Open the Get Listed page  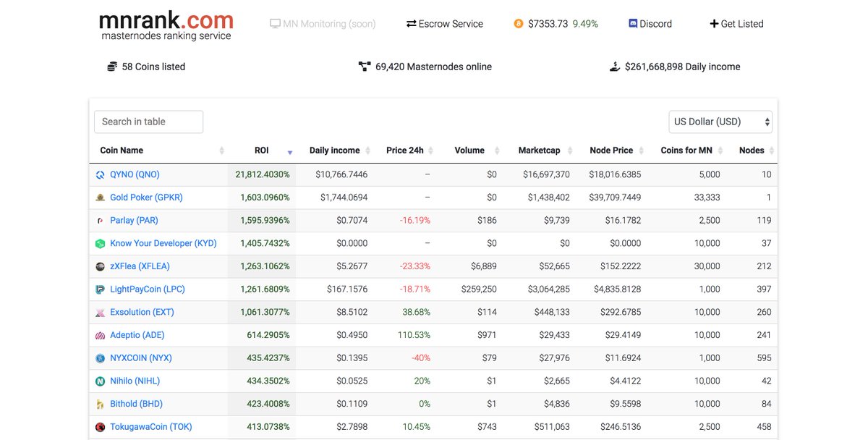click(737, 24)
